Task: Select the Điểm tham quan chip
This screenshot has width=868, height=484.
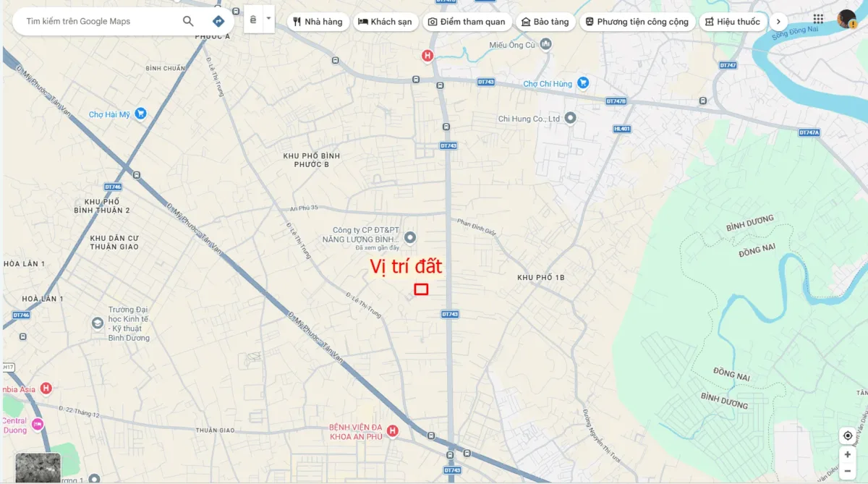Action: (x=467, y=22)
